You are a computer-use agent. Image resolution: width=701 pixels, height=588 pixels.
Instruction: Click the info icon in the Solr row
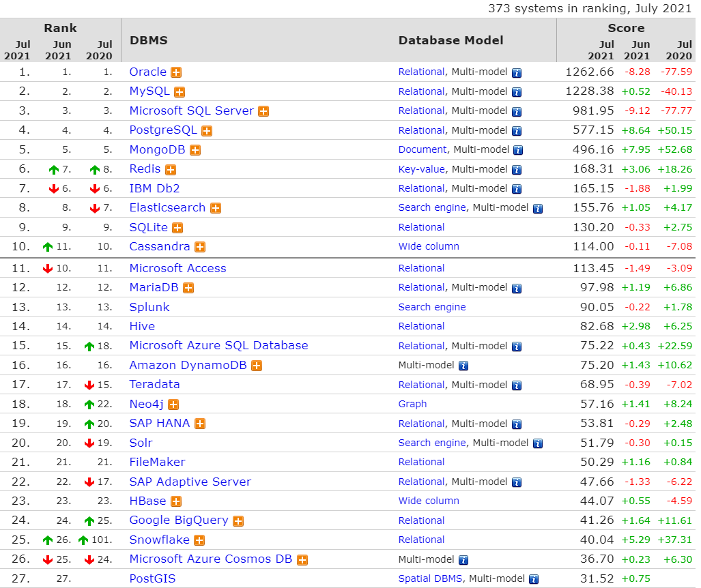click(x=538, y=443)
